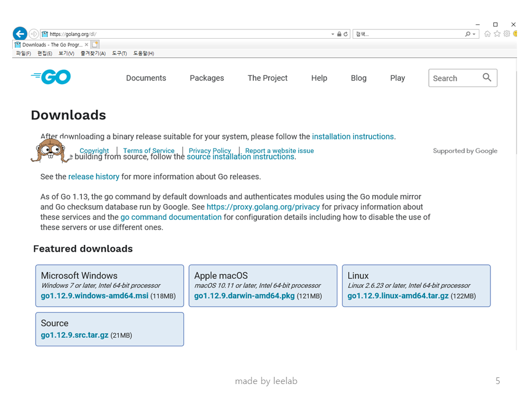Screen dimensions: 532x399
Task: Download go1.12.9.darwin-amd64.pkg
Action: (244, 296)
